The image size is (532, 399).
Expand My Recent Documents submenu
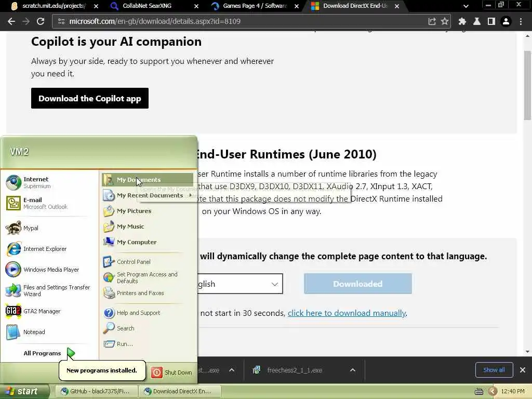(x=148, y=195)
